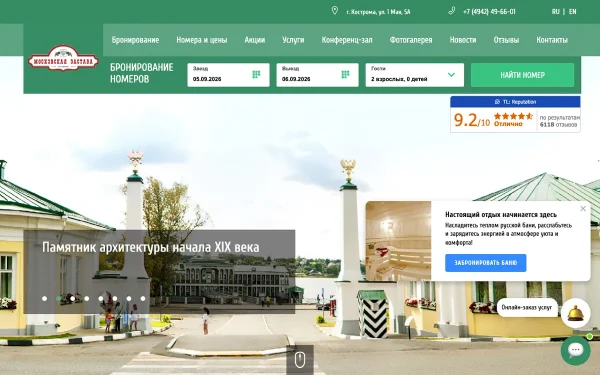The width and height of the screenshot is (600, 375).
Task: Select the eighth slider dot
Action: 143,298
